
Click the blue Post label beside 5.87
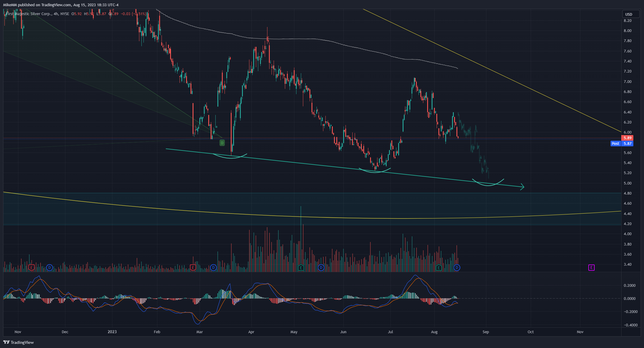coord(616,144)
